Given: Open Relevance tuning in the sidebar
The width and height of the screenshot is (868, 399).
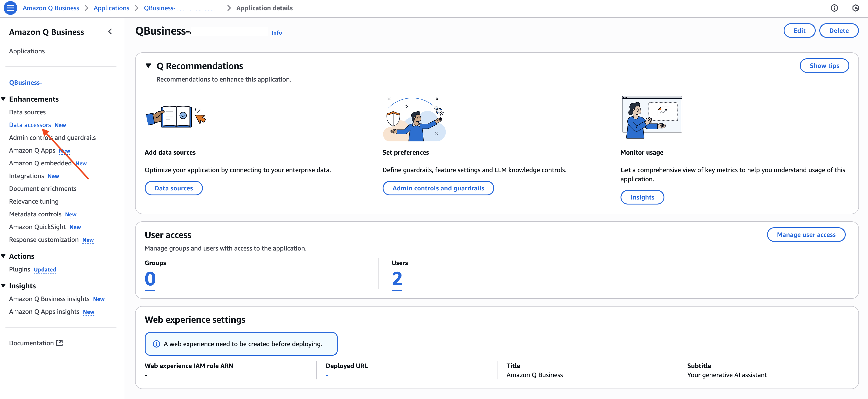Looking at the screenshot, I should [x=34, y=201].
